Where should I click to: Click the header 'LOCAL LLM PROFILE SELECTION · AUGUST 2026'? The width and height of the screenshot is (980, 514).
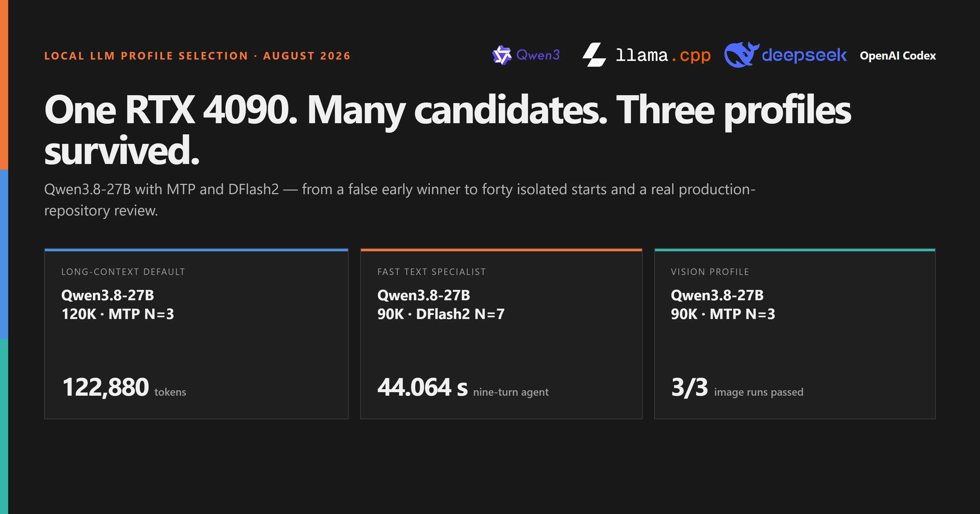coord(197,56)
